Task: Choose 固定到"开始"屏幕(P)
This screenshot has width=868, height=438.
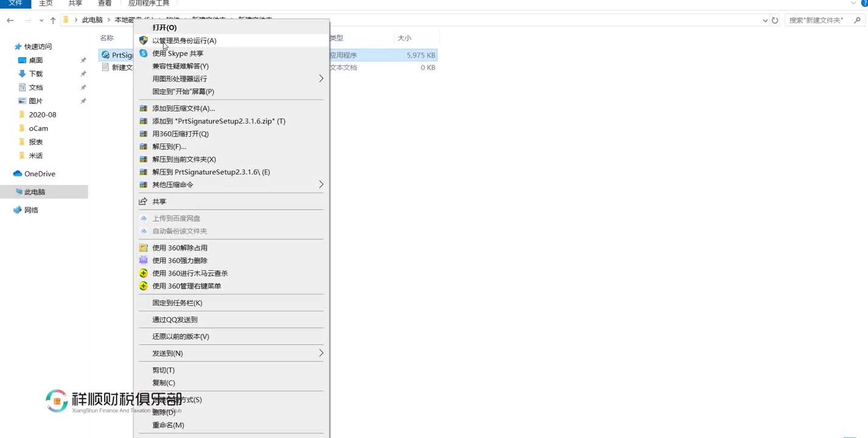Action: tap(183, 92)
